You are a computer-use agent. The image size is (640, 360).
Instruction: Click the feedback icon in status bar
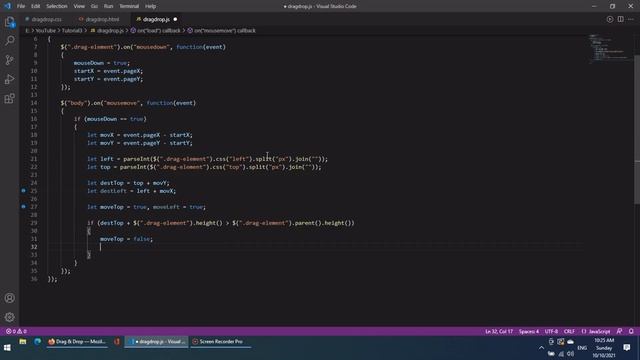(620, 331)
